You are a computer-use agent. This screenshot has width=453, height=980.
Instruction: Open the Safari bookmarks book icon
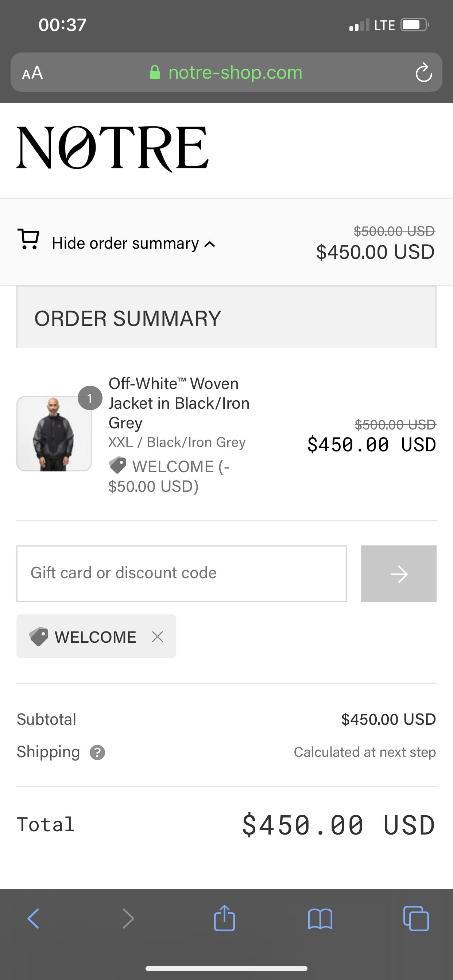point(320,919)
